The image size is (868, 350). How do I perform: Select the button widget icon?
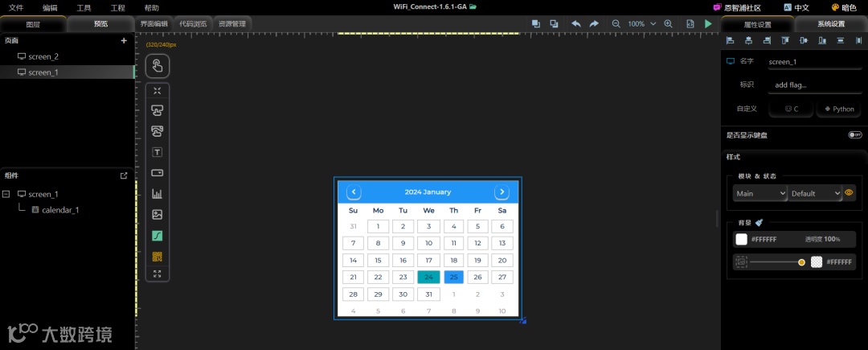point(158,110)
